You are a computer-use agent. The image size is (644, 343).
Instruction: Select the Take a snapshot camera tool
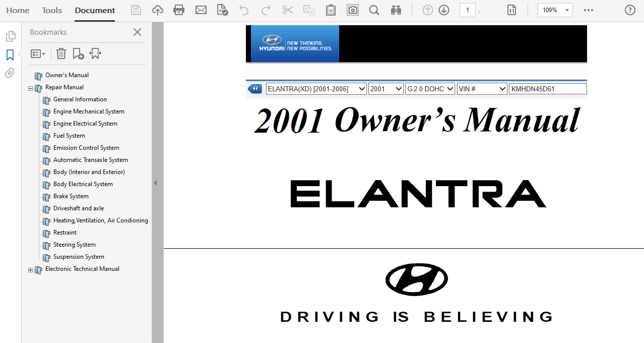[353, 10]
